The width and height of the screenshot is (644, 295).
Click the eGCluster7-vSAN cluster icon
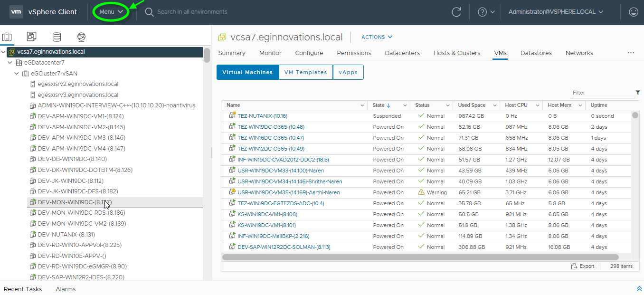tap(26, 74)
